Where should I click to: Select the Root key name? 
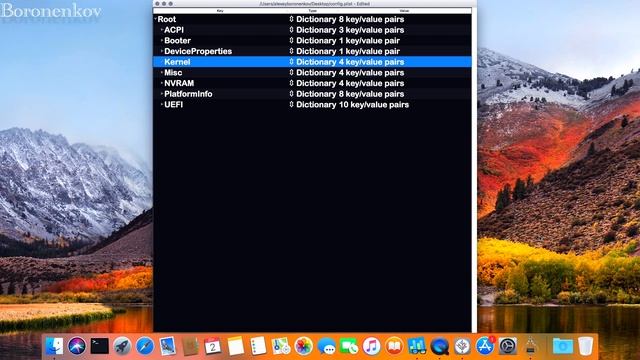(x=167, y=19)
